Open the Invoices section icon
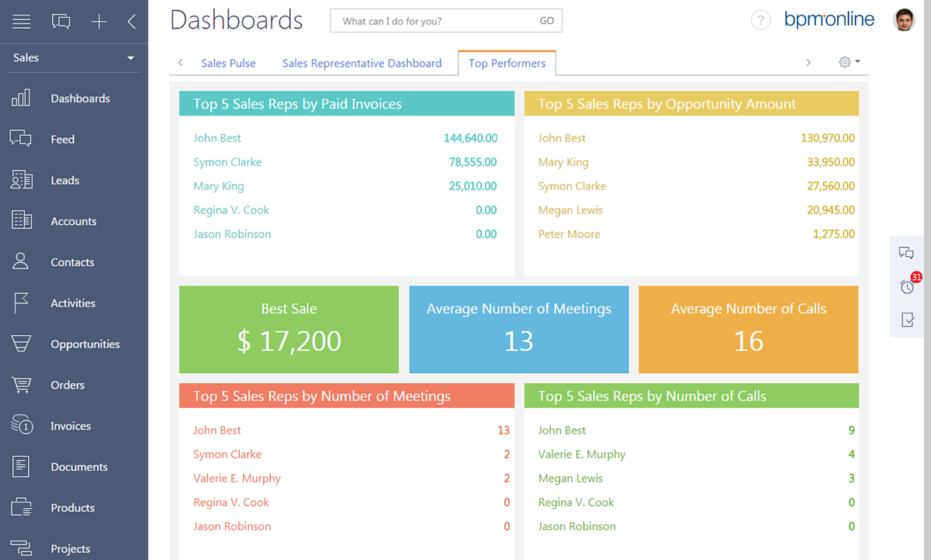This screenshot has width=931, height=560. (x=21, y=426)
